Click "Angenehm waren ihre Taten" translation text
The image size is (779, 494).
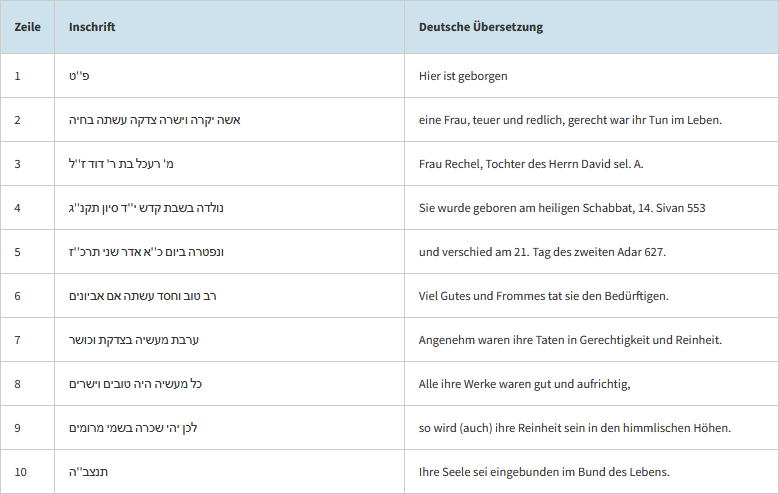click(570, 340)
